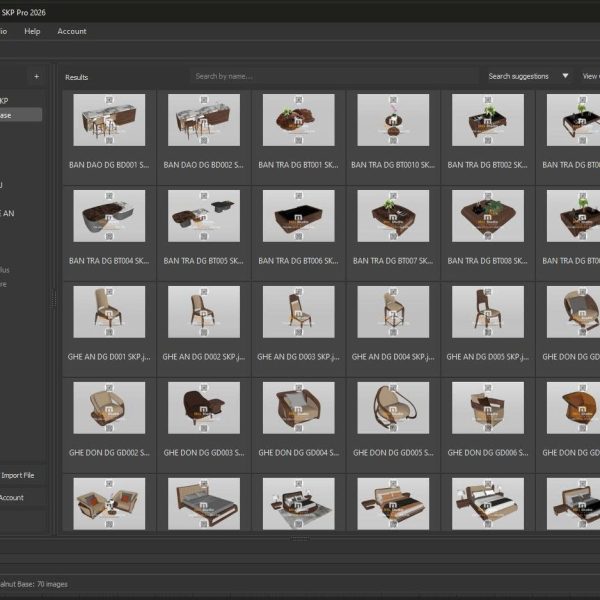The width and height of the screenshot is (600, 600).
Task: Click the Import File button
Action: pos(18,475)
